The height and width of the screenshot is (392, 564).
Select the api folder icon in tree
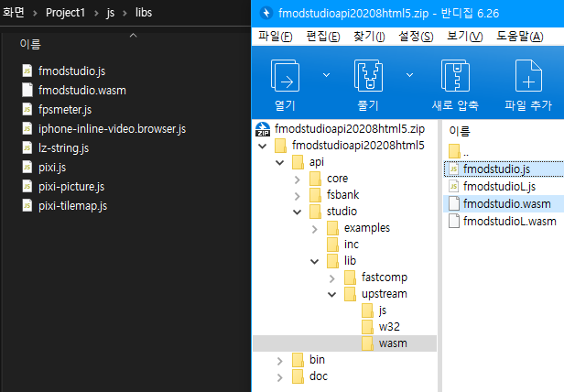coord(298,162)
